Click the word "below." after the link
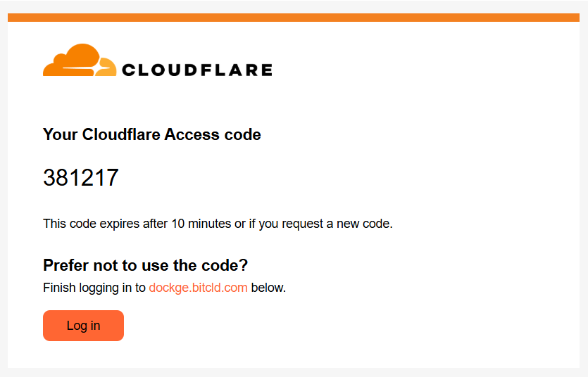This screenshot has width=588, height=377. pos(268,288)
